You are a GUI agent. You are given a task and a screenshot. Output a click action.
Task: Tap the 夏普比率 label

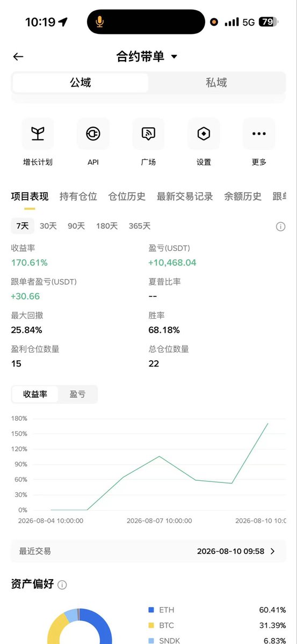164,281
